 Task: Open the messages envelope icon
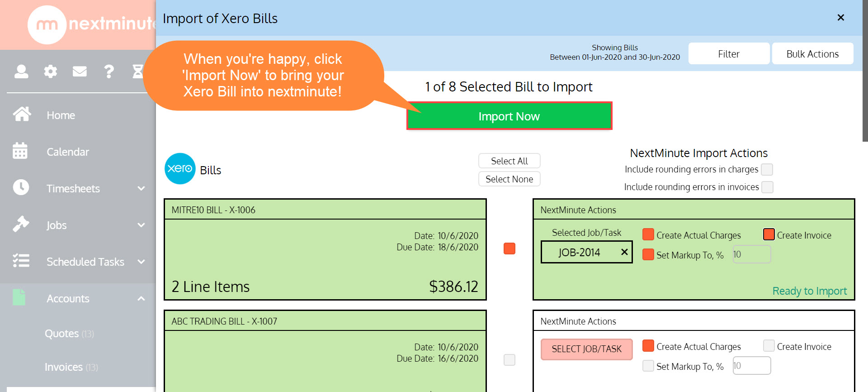(80, 72)
